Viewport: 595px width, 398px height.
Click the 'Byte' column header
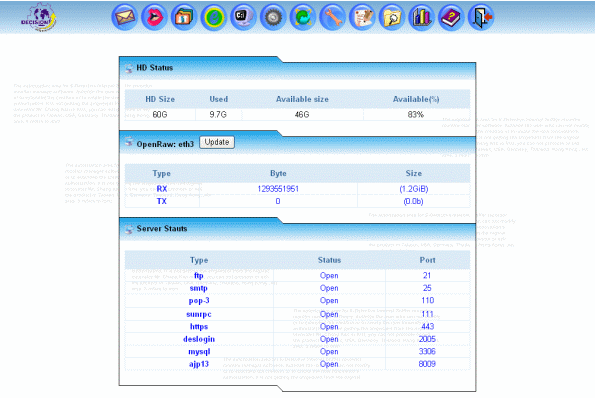278,173
